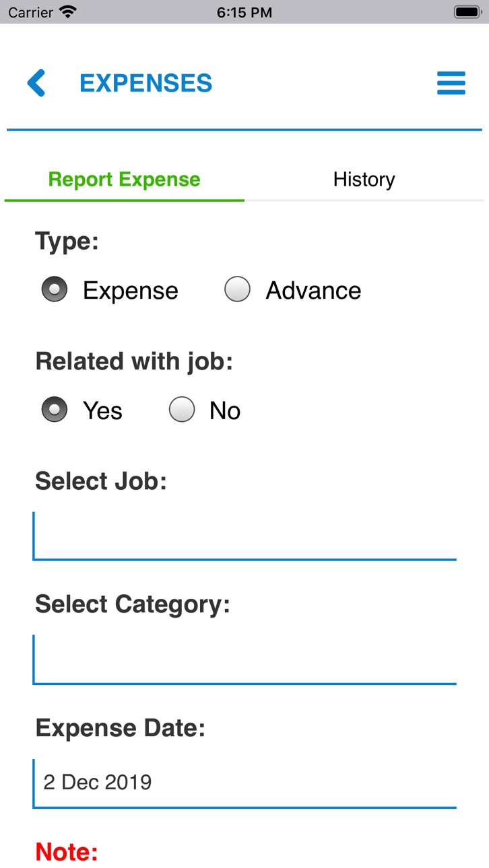Open the Select Category dropdown field

(x=244, y=660)
